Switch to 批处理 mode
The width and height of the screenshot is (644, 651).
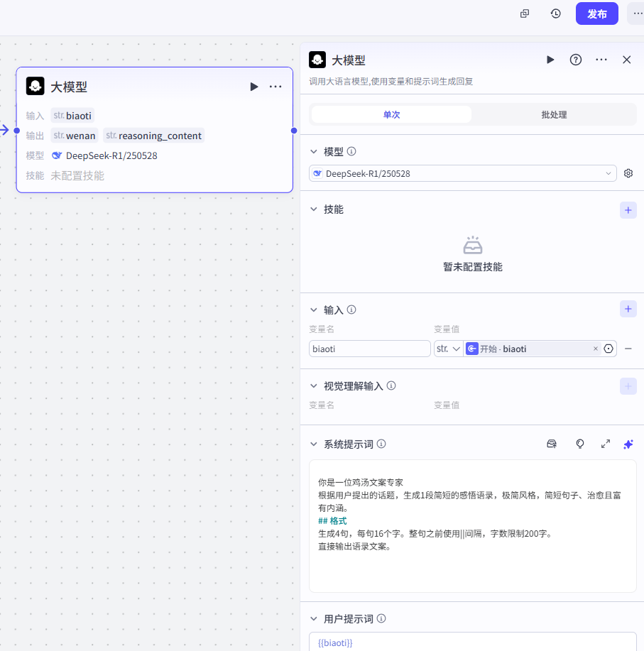point(554,114)
